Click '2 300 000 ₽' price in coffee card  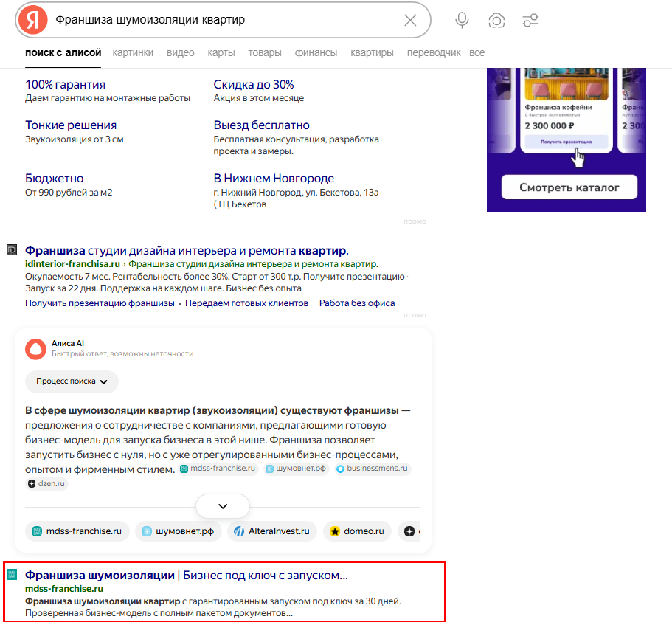550,126
